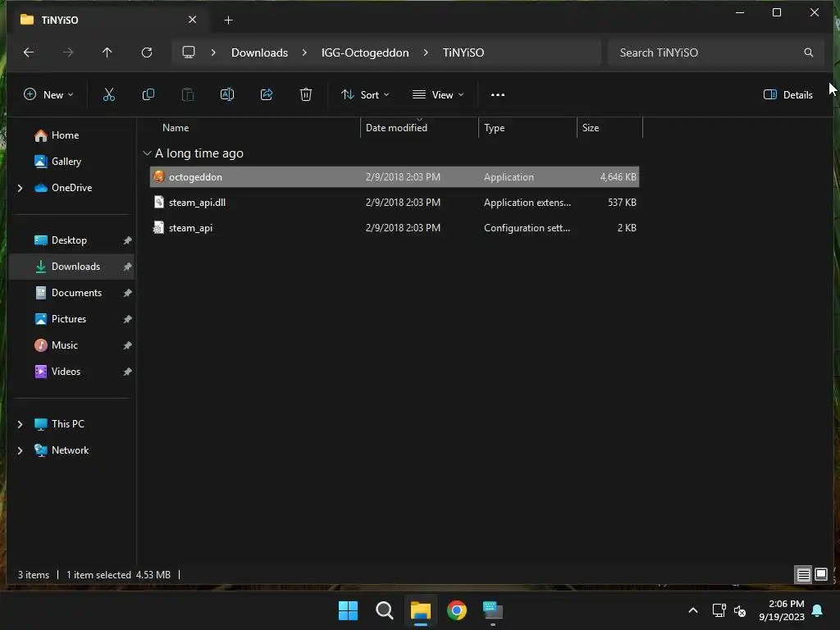The height and width of the screenshot is (630, 840).
Task: Click the Delete trash icon
Action: point(305,95)
